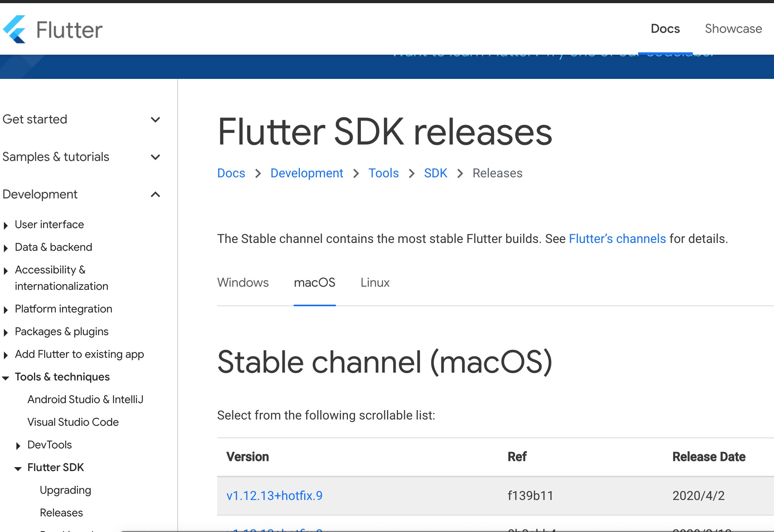This screenshot has height=532, width=774.
Task: Download v1.12.13+hotfix.9 release
Action: coord(275,496)
